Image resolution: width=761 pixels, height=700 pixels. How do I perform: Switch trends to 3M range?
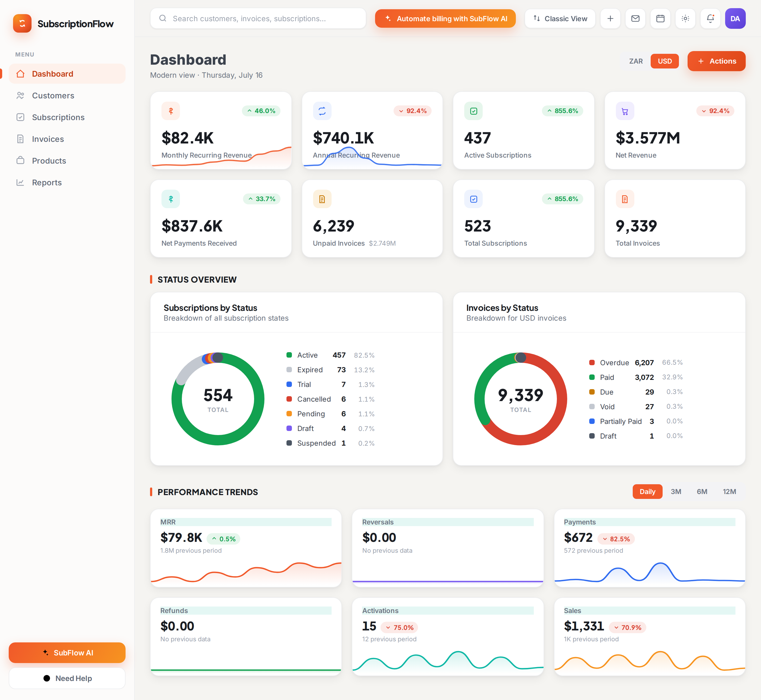(676, 492)
